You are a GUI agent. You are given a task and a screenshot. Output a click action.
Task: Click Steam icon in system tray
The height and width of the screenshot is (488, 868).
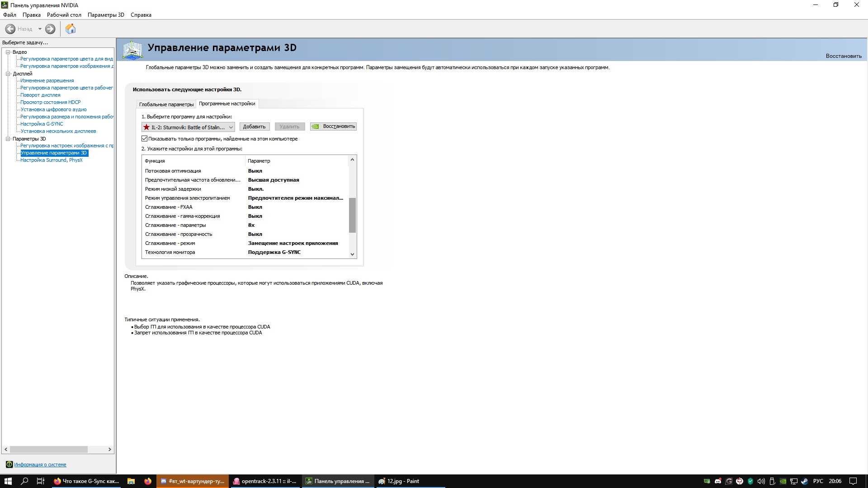click(805, 481)
